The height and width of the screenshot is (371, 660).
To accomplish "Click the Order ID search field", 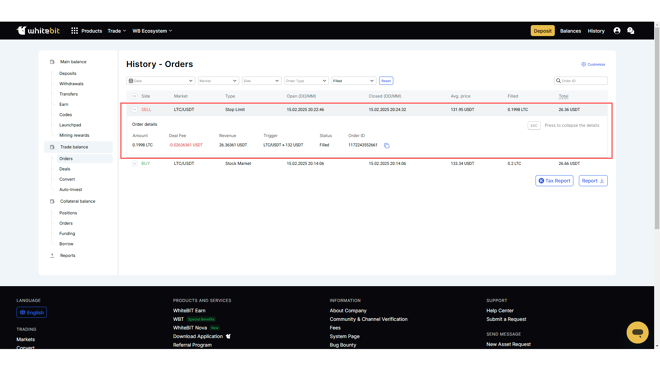I will [x=580, y=81].
